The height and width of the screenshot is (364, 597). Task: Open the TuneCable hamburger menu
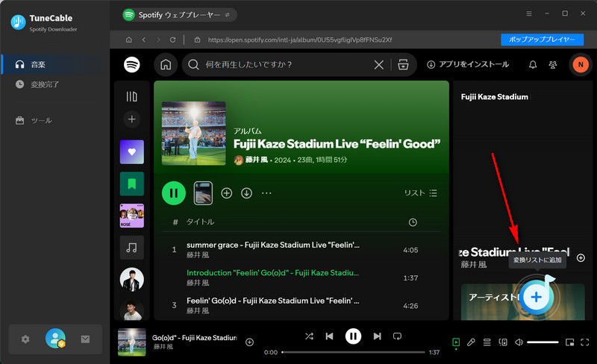[x=529, y=13]
